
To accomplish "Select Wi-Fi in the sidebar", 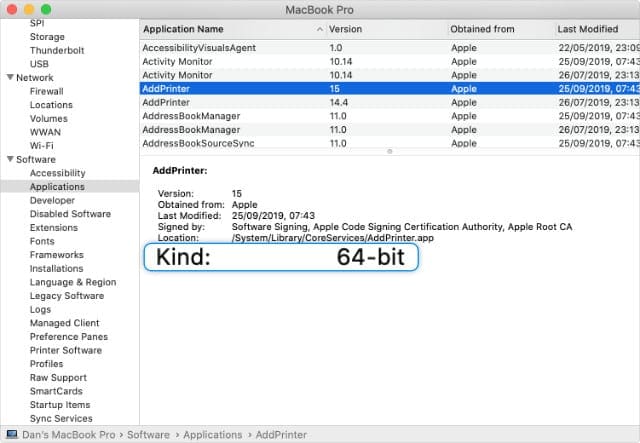I will click(42, 146).
